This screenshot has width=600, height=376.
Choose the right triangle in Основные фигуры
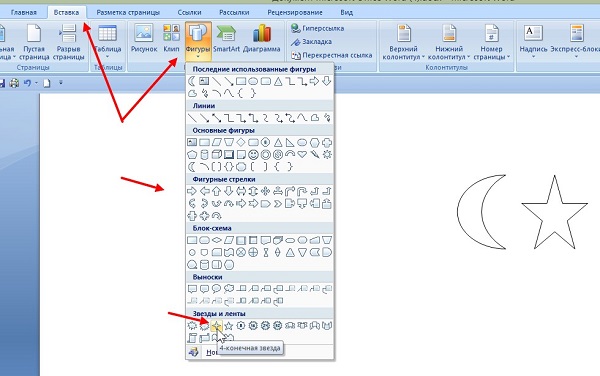[x=290, y=143]
